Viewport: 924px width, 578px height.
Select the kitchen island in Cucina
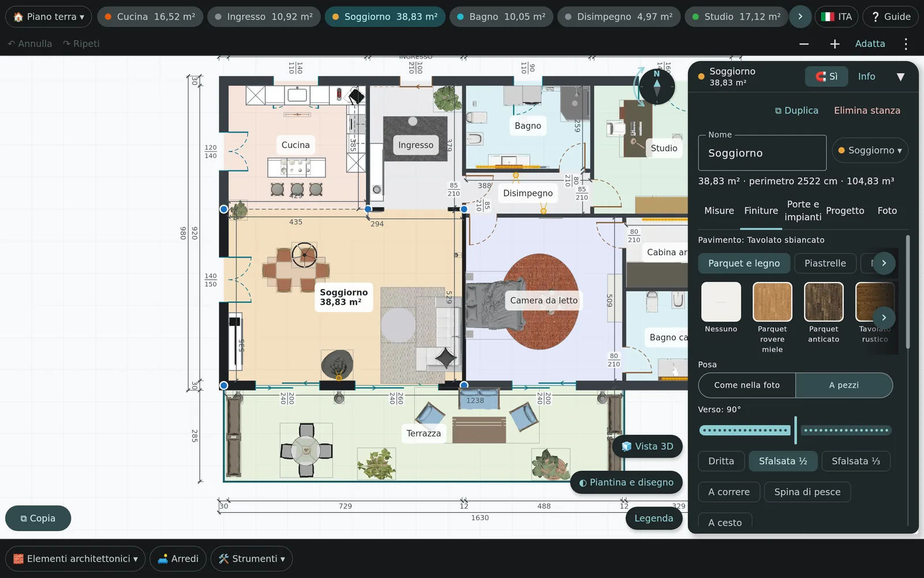296,168
